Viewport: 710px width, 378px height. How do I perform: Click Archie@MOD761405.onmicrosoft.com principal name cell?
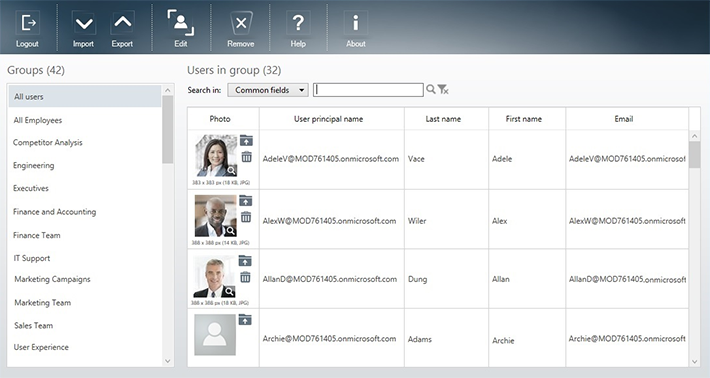click(x=332, y=338)
